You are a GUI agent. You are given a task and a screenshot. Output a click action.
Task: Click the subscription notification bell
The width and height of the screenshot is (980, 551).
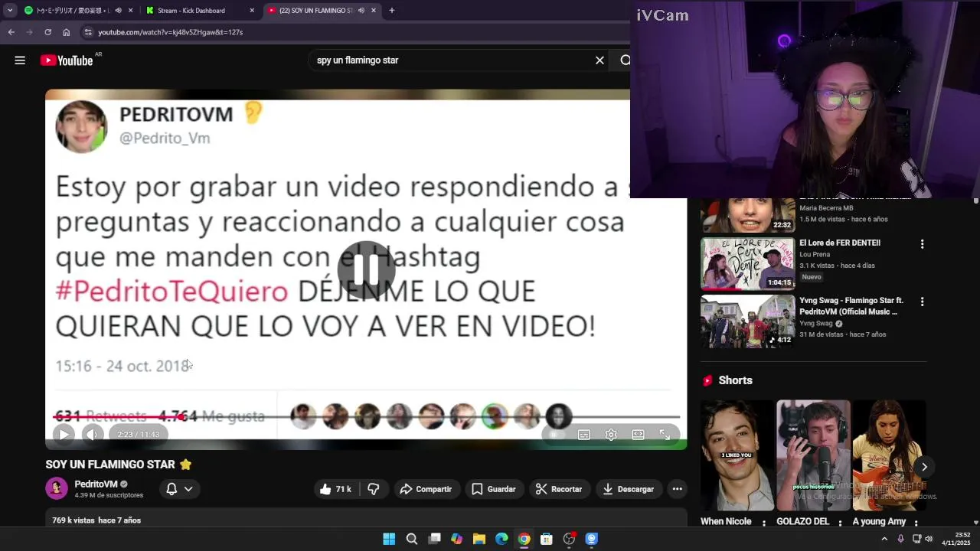click(x=171, y=489)
